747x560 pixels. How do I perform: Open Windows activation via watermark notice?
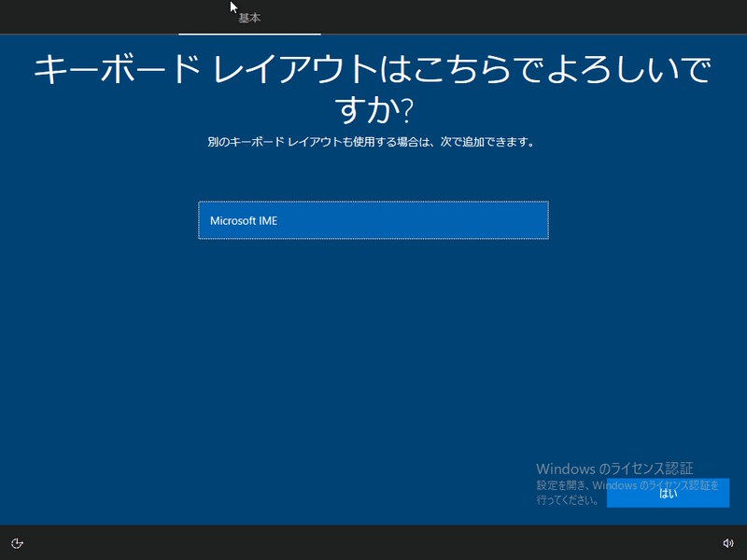click(613, 469)
